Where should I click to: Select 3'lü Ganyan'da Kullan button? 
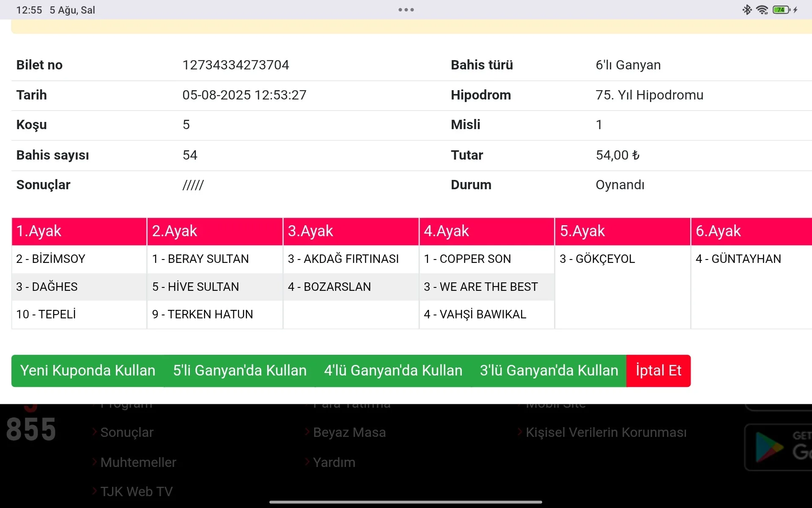pos(549,370)
